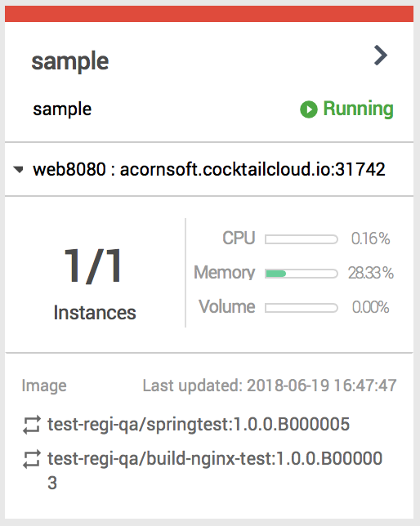This screenshot has height=526, width=420.
Task: Click the Image section label
Action: tap(44, 386)
